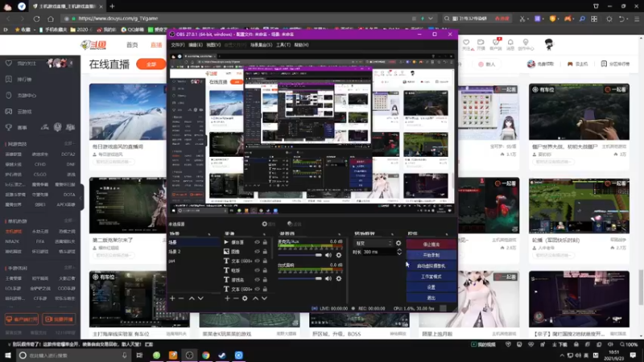Toggle visibility of the 媒体源 source
This screenshot has height=362, width=644.
point(257,242)
